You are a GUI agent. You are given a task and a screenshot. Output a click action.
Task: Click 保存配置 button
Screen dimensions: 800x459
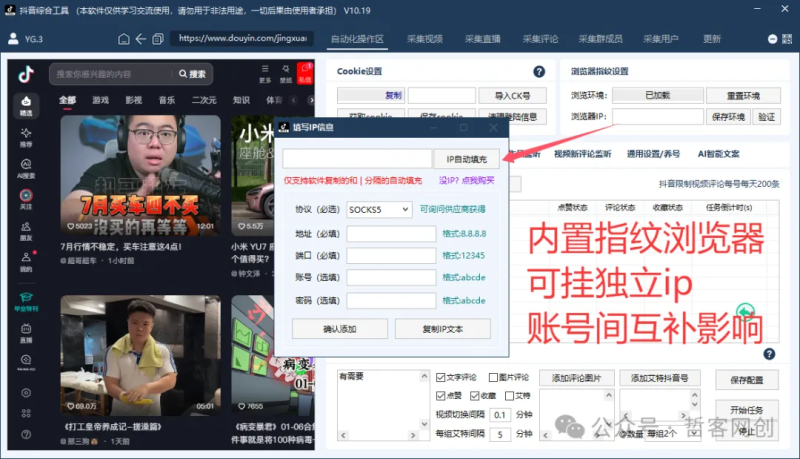[747, 380]
